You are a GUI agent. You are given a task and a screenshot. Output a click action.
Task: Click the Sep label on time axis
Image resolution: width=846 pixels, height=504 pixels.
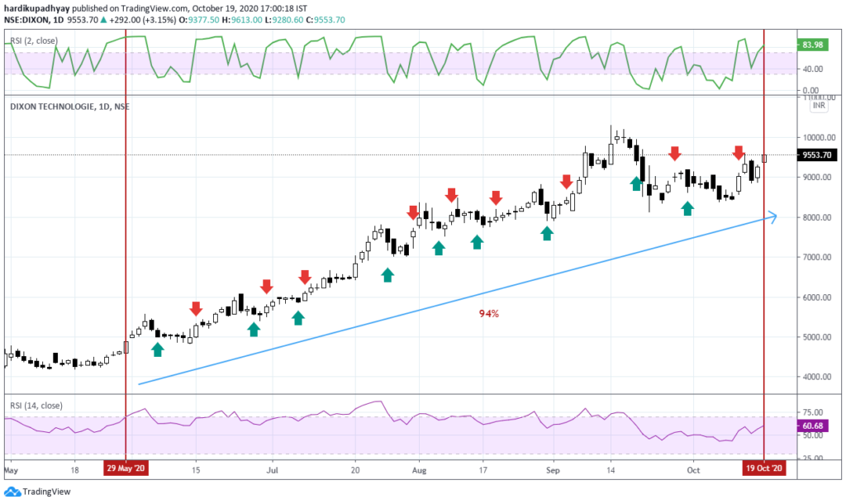553,471
